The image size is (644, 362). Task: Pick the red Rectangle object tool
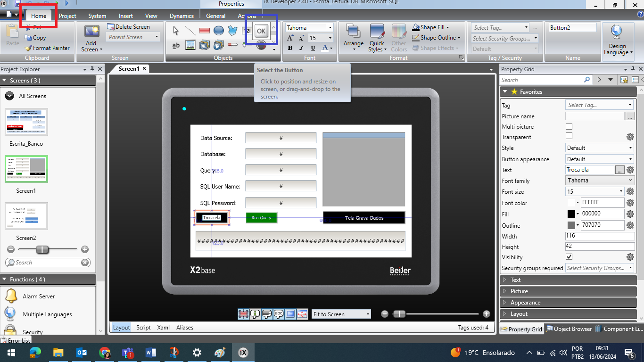[x=204, y=31]
